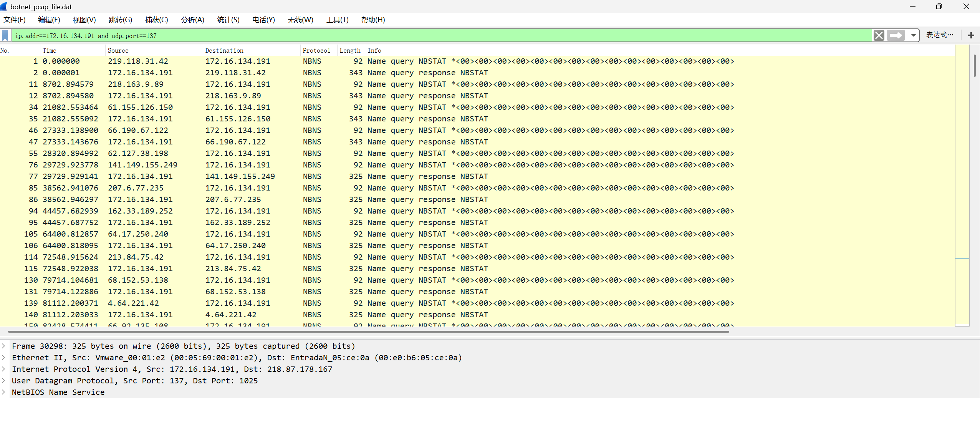Open the filter history dropdown arrow
The height and width of the screenshot is (426, 980).
click(913, 36)
